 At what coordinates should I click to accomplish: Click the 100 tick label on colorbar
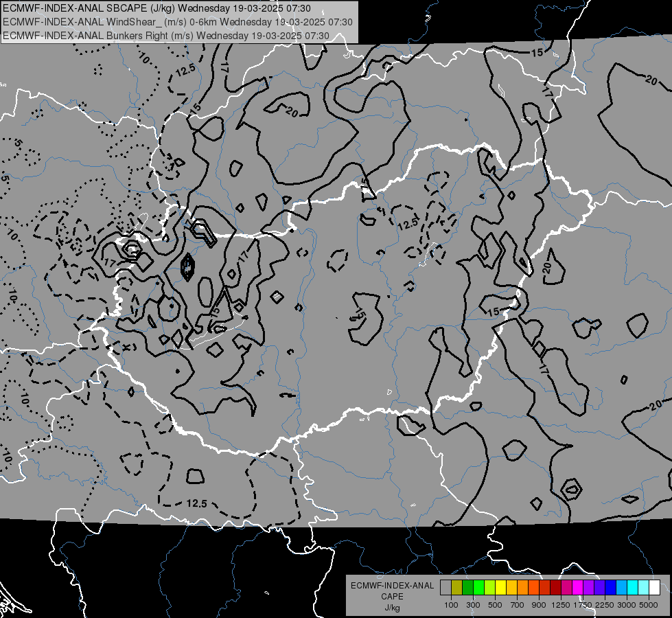(451, 605)
